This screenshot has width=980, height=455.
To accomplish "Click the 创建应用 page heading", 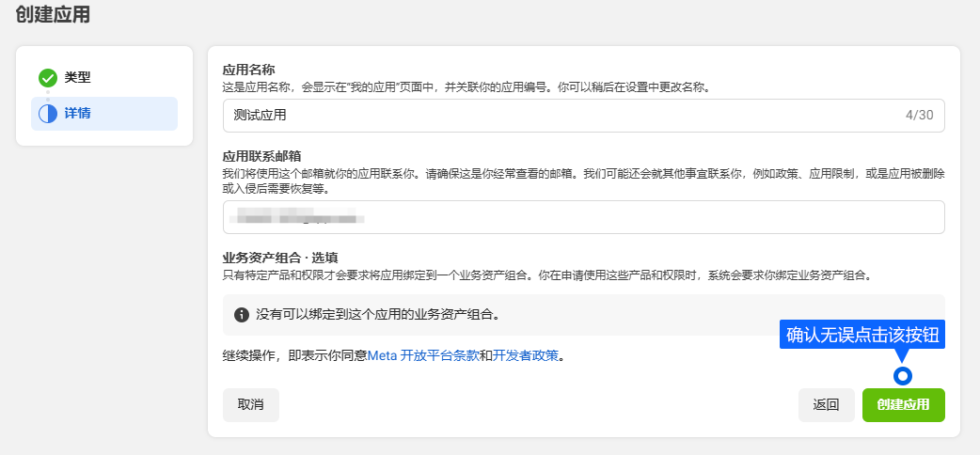I will click(54, 15).
